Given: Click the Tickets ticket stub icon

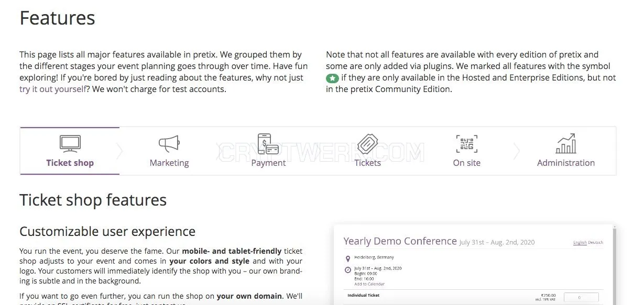Looking at the screenshot, I should click(367, 143).
